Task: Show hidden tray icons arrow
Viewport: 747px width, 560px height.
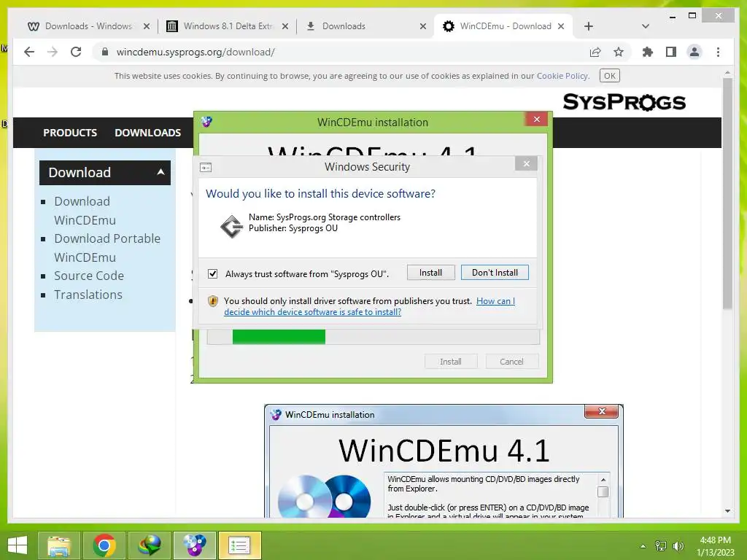Action: pos(643,546)
